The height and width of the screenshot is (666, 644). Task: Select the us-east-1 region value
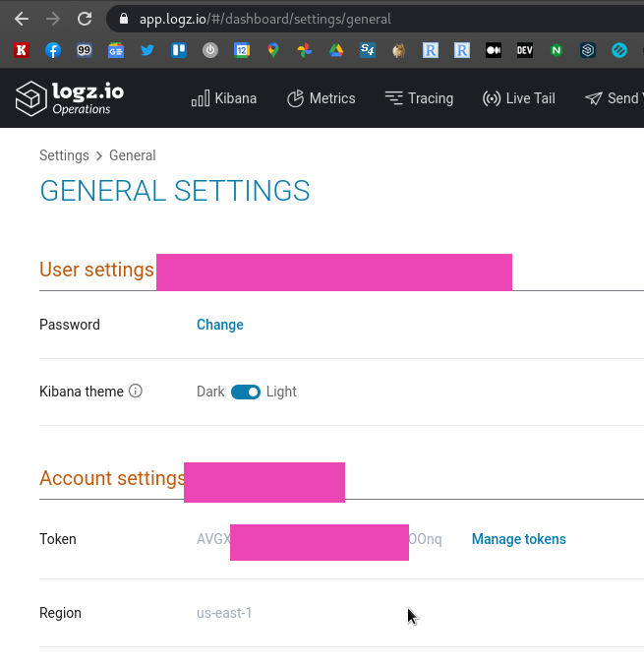click(224, 613)
